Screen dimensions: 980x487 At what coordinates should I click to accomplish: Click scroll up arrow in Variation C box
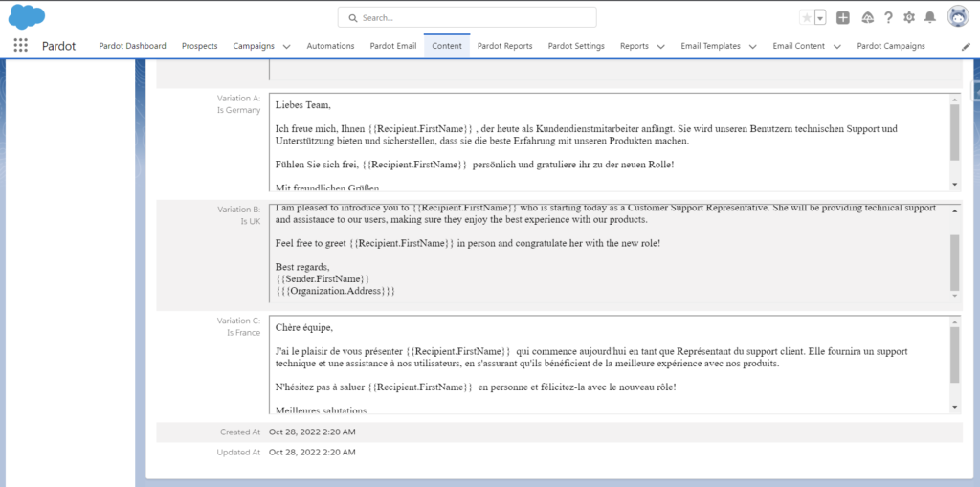coord(954,322)
